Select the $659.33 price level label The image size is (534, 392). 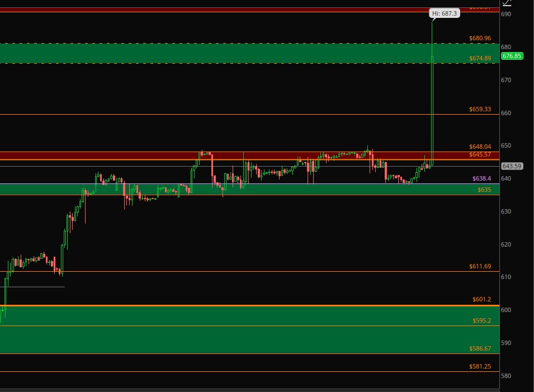(x=480, y=110)
